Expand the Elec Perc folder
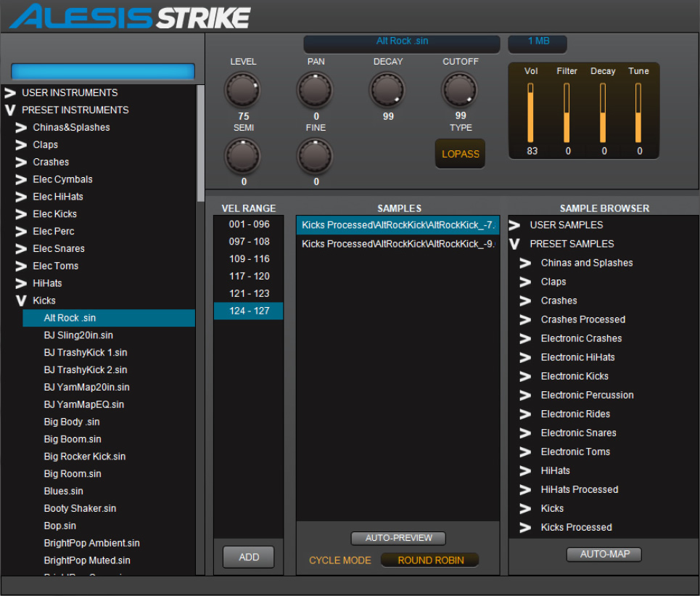 point(21,232)
